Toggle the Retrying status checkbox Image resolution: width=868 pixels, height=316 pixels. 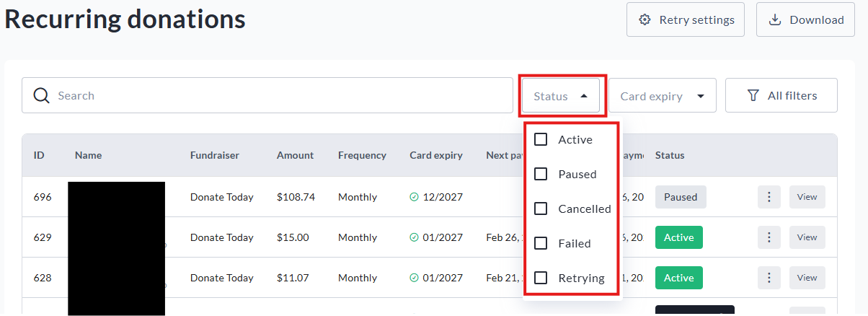click(541, 278)
